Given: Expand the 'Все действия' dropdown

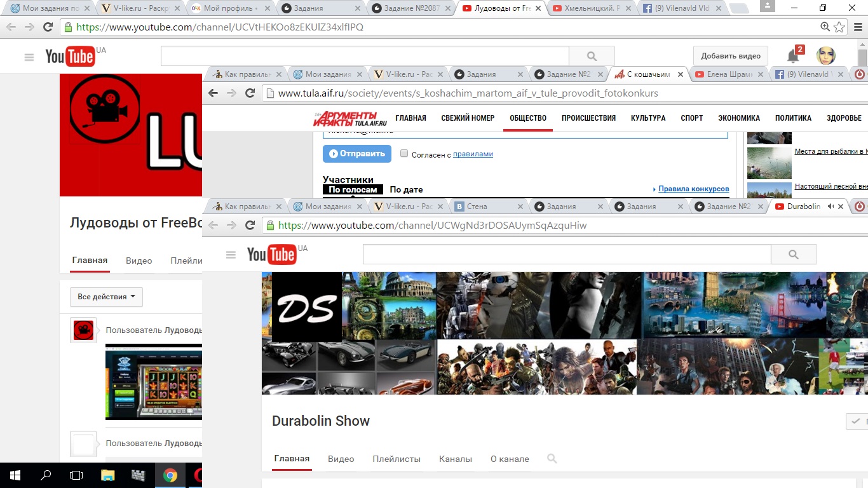Looking at the screenshot, I should click(106, 297).
